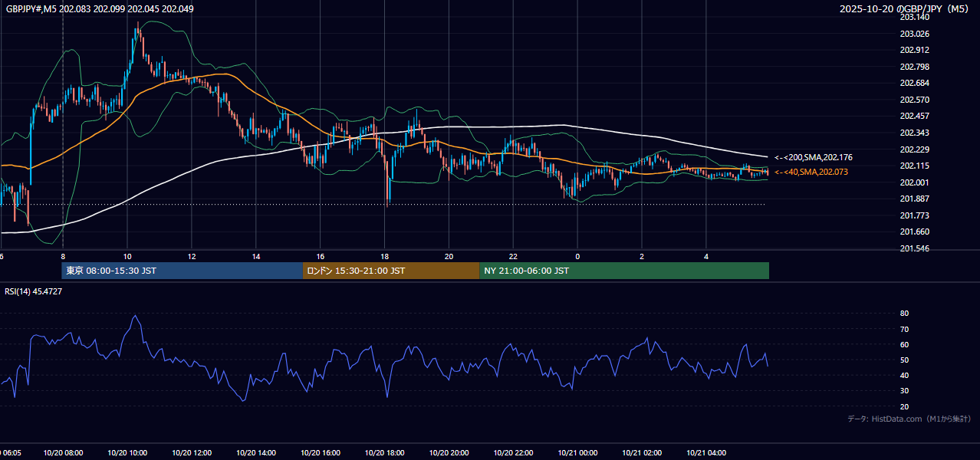
Task: Click the 2025-10-20 のGBP/JPY（M5） chart title
Action: (x=905, y=9)
